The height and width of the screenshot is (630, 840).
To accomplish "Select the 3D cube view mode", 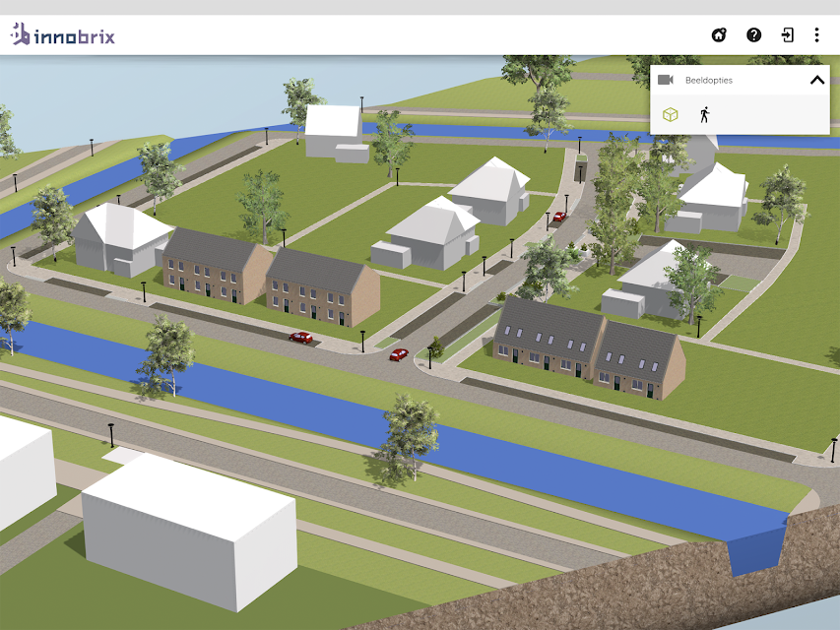I will click(671, 114).
